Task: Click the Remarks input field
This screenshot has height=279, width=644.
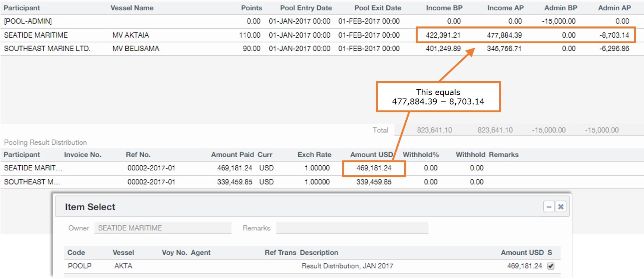Action: click(x=352, y=228)
